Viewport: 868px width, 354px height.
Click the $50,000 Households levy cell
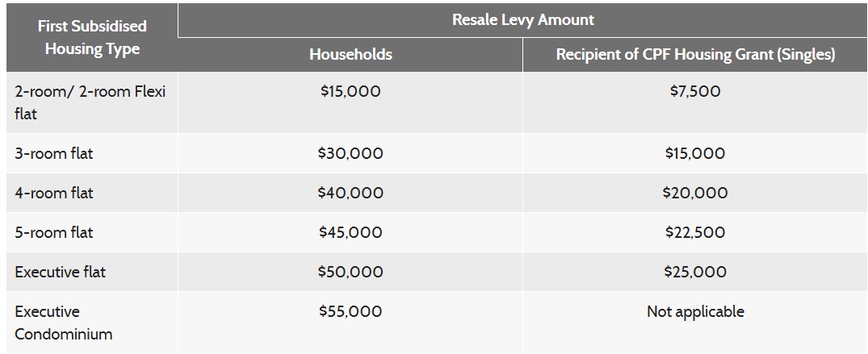pyautogui.click(x=350, y=272)
